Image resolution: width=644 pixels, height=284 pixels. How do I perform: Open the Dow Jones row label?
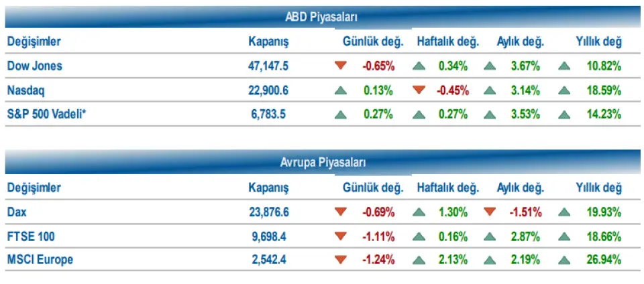pyautogui.click(x=34, y=66)
